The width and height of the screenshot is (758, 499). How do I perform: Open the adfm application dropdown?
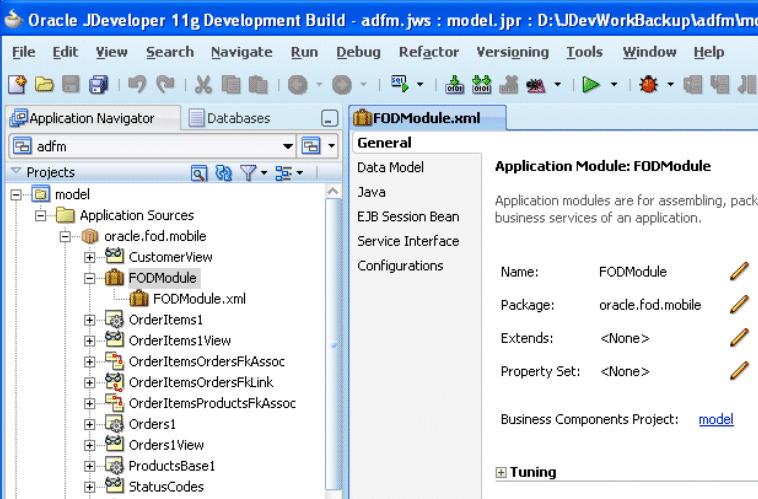pos(288,146)
